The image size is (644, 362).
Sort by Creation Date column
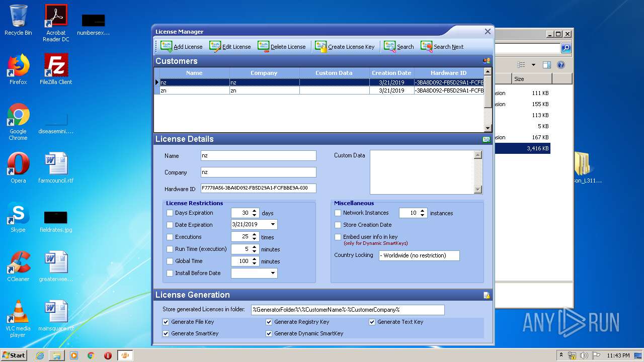pos(391,73)
